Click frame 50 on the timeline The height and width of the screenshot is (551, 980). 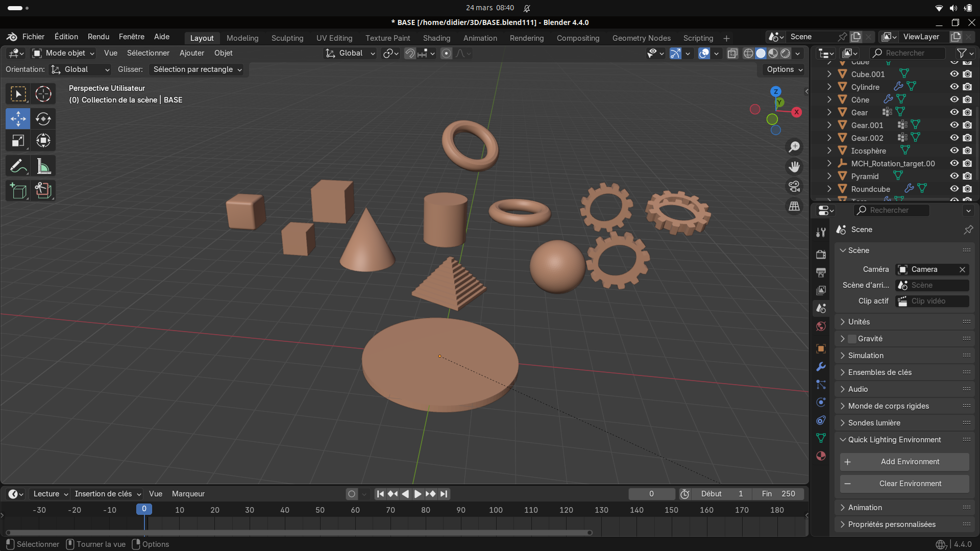(320, 510)
